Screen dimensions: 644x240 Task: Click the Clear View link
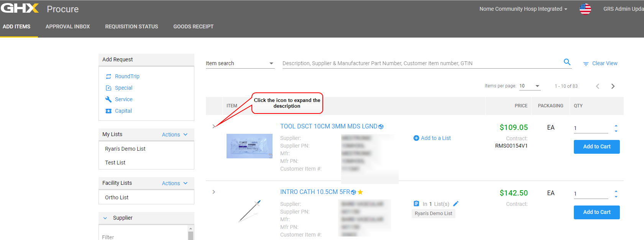(x=605, y=63)
